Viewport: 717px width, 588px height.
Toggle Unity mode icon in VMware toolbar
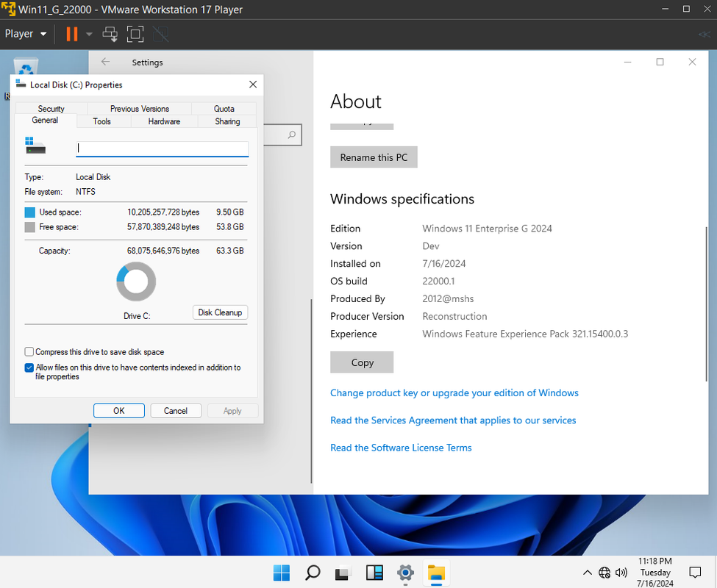[160, 34]
